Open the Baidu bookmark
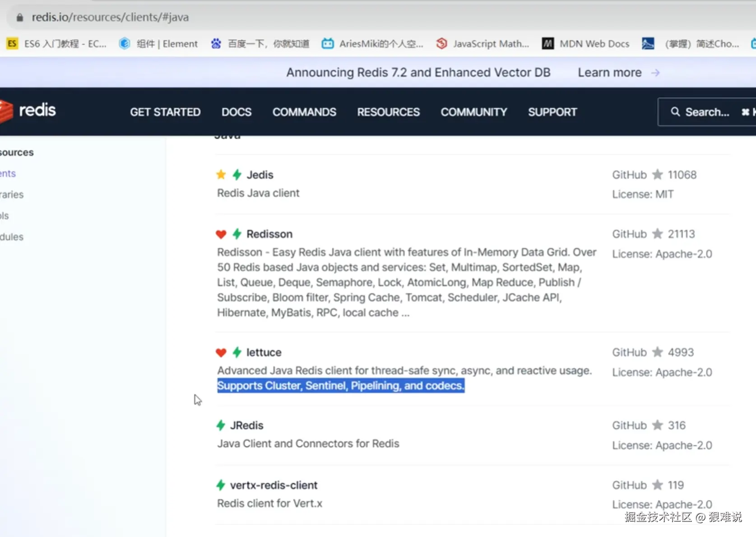This screenshot has width=756, height=537. [x=260, y=44]
